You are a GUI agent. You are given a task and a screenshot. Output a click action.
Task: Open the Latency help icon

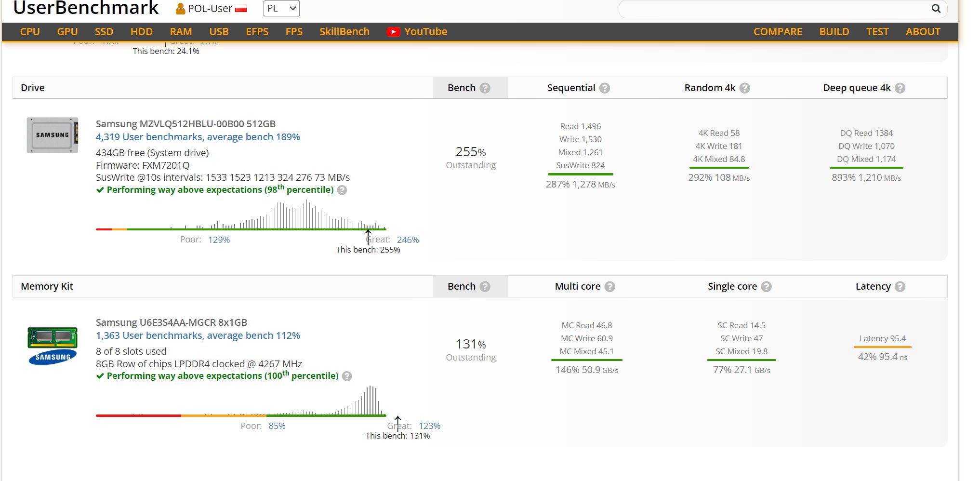pos(900,287)
